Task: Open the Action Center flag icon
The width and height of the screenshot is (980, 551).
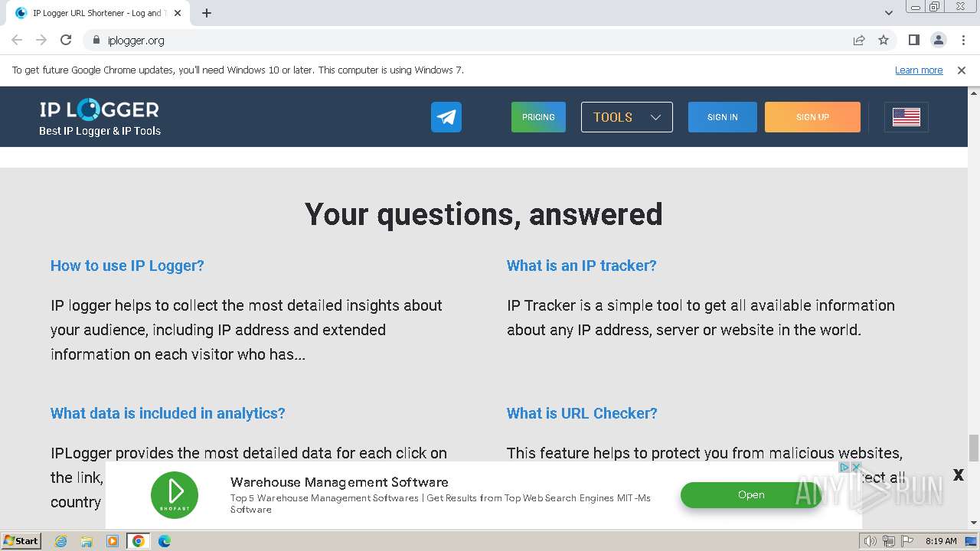Action: (906, 541)
